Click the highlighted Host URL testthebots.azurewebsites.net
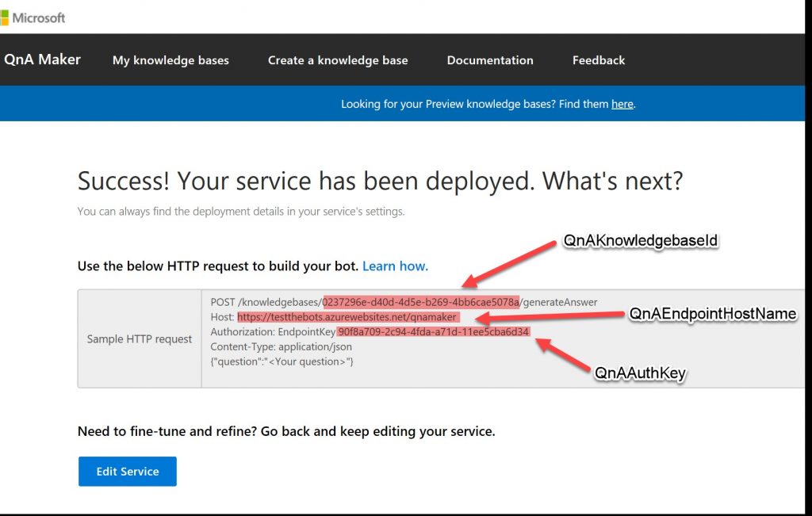Screen dimensions: 812x516 point(347,317)
